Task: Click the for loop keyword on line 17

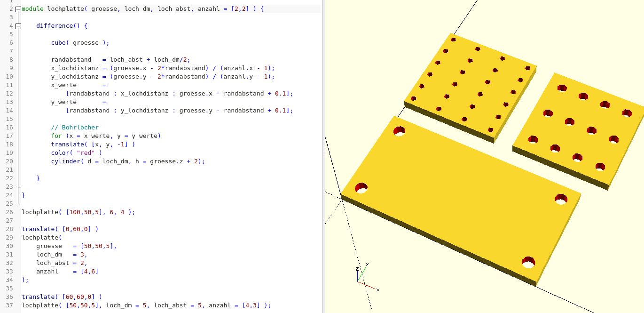Action: pos(56,136)
